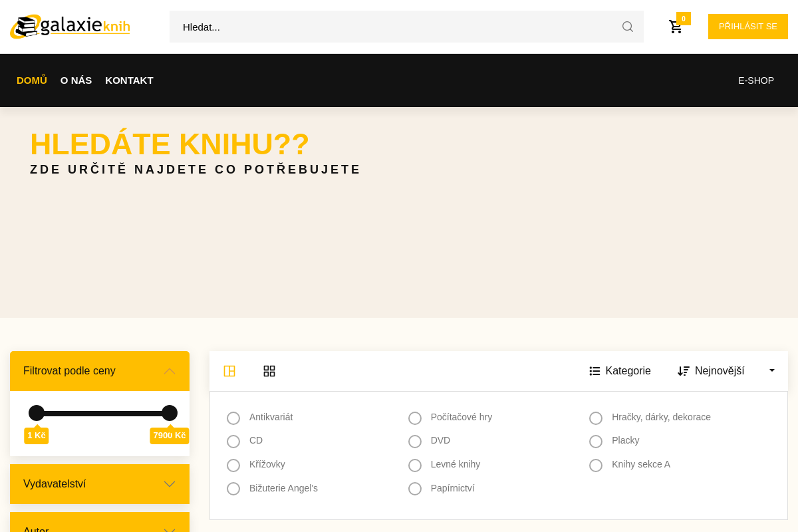This screenshot has height=532, width=798.
Task: Switch to split list view layout
Action: [229, 371]
